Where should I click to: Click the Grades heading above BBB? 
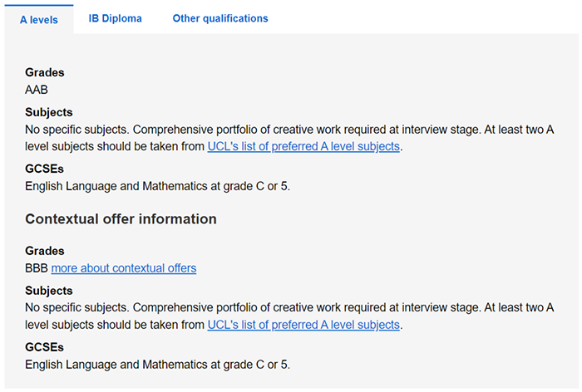pyautogui.click(x=45, y=251)
